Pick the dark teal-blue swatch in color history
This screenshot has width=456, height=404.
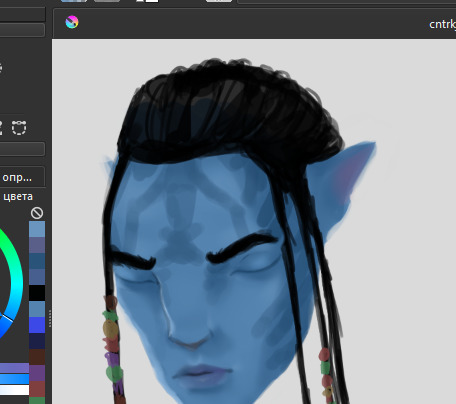[37, 261]
